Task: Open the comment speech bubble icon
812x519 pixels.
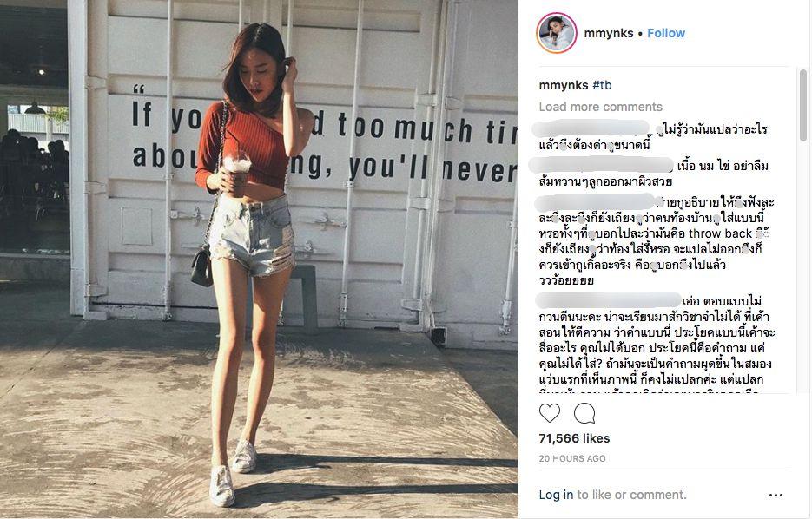Action: (x=584, y=413)
